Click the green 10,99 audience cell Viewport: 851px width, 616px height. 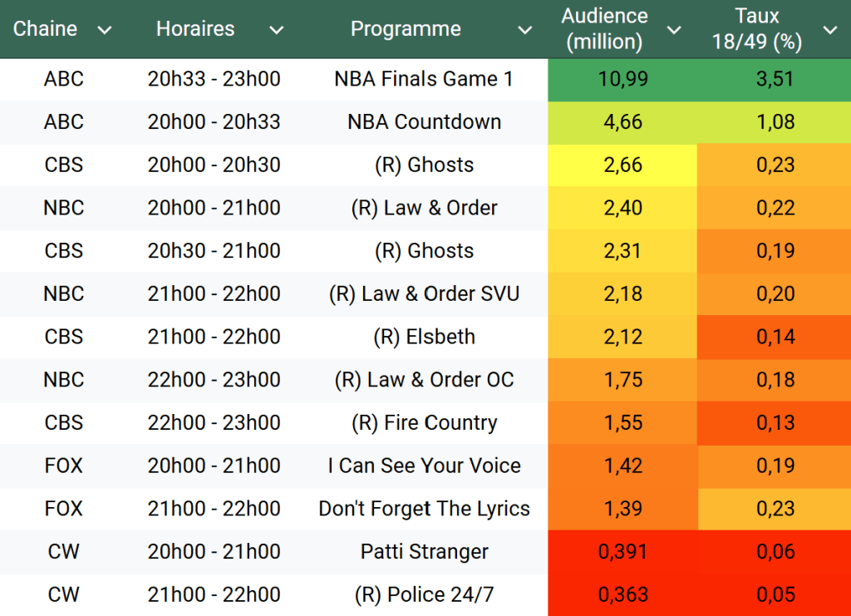coord(622,79)
